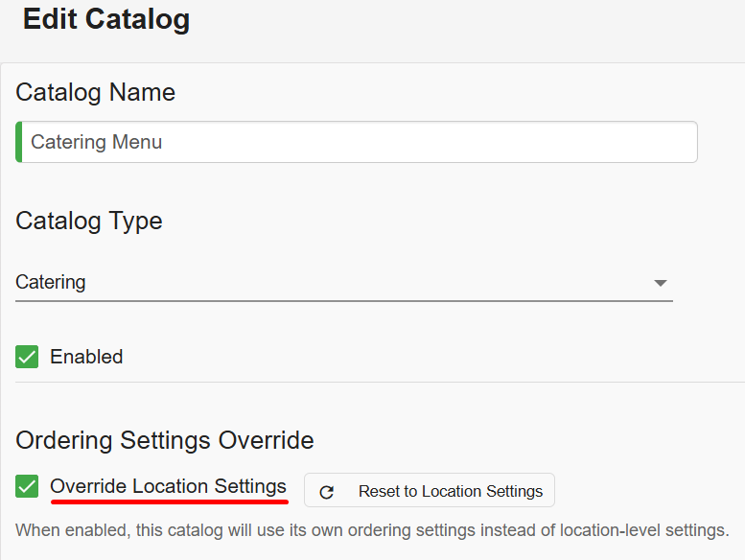
Task: Click the "Enabled" label text
Action: [x=86, y=357]
